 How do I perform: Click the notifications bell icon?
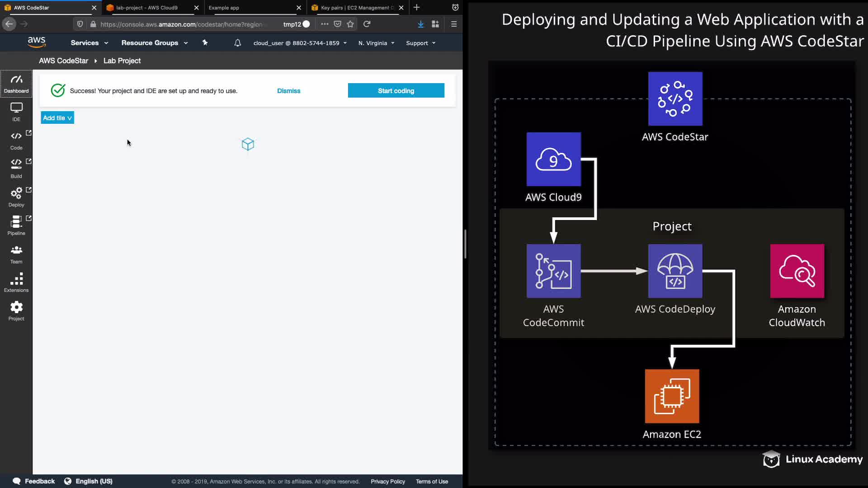(237, 43)
